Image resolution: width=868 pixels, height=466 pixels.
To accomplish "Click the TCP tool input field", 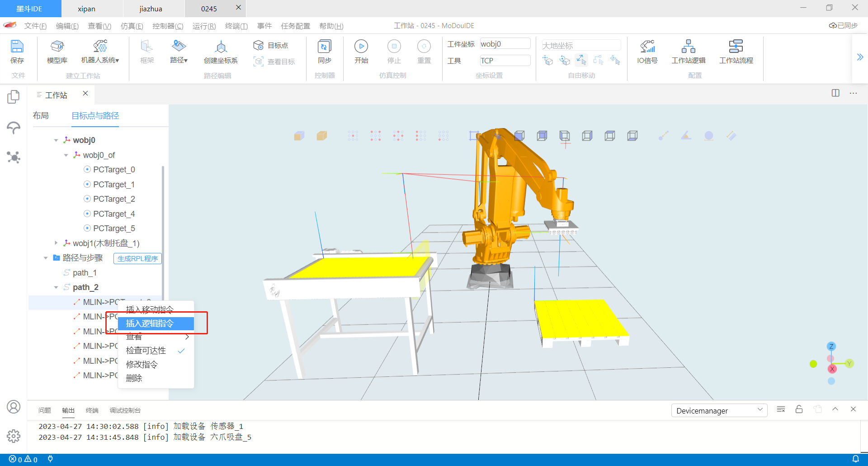I will click(x=505, y=60).
